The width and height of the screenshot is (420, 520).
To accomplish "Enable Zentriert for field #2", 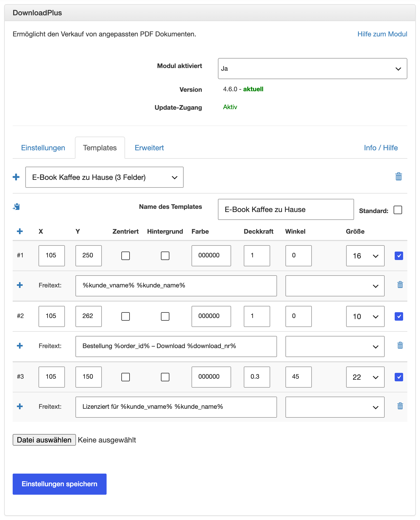I will [126, 316].
